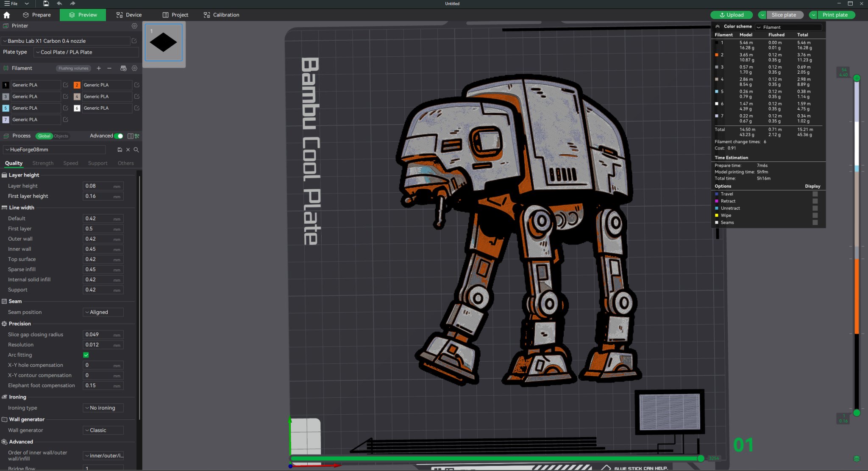Click the save file icon
This screenshot has height=471, width=868.
pos(46,3)
